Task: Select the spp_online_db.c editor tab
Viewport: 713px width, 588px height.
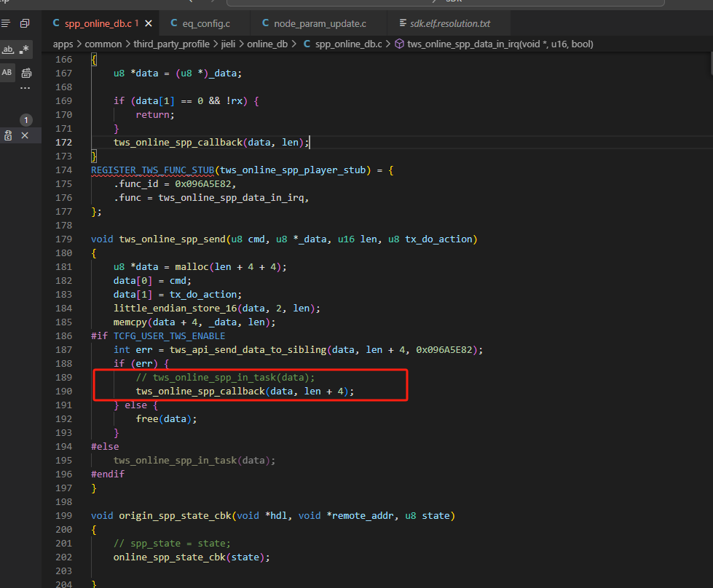Action: (x=101, y=23)
